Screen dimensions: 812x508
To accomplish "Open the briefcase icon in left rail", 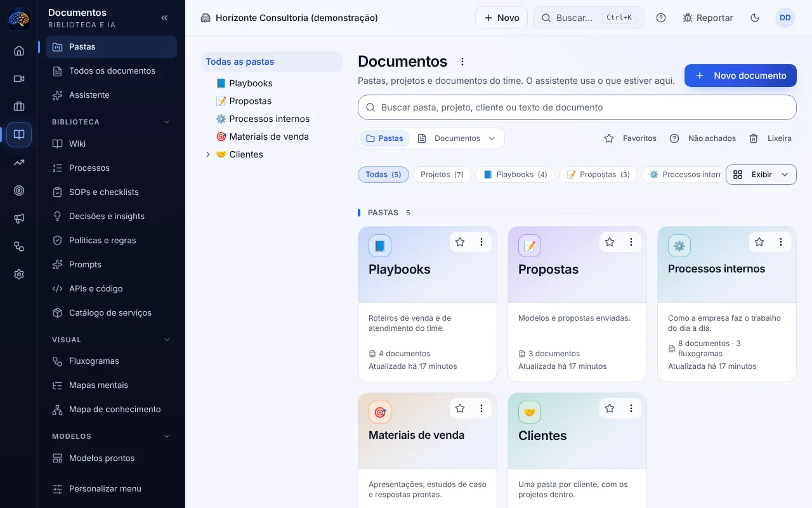I will pyautogui.click(x=19, y=107).
